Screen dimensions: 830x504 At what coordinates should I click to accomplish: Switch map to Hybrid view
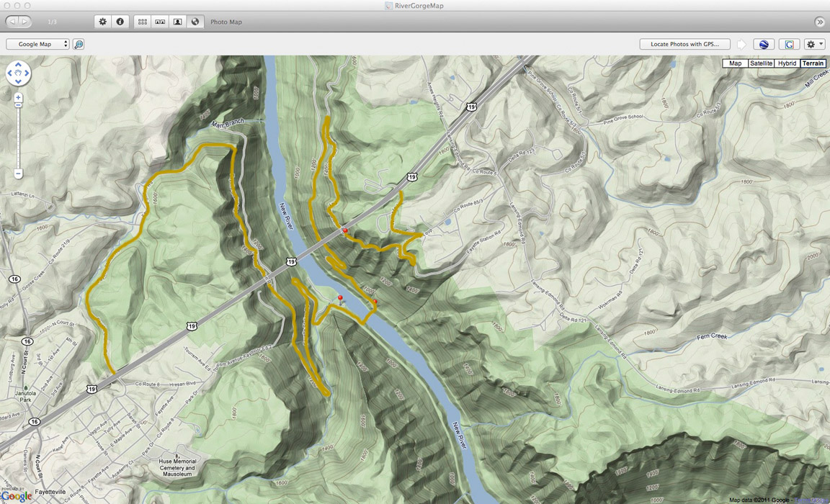pyautogui.click(x=787, y=63)
